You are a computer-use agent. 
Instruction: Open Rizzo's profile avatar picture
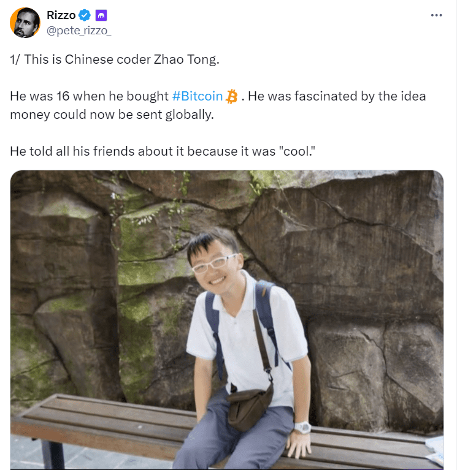pos(25,23)
